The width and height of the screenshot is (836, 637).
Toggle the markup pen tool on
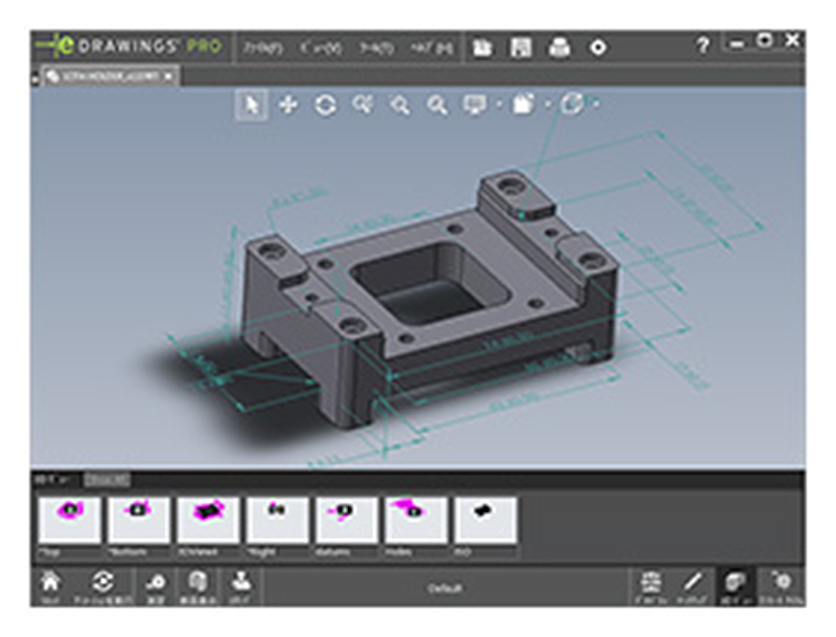pyautogui.click(x=693, y=583)
